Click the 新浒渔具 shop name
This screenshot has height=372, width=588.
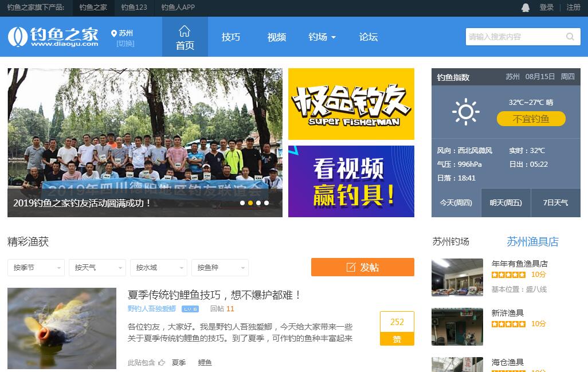507,313
